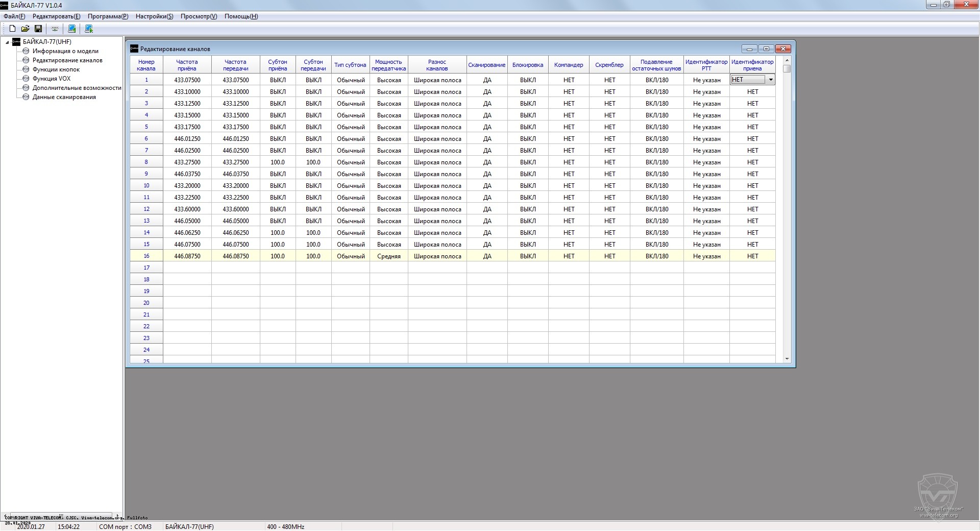Click the read-from-radio icon with green left arrow
The image size is (980, 531).
[72, 29]
